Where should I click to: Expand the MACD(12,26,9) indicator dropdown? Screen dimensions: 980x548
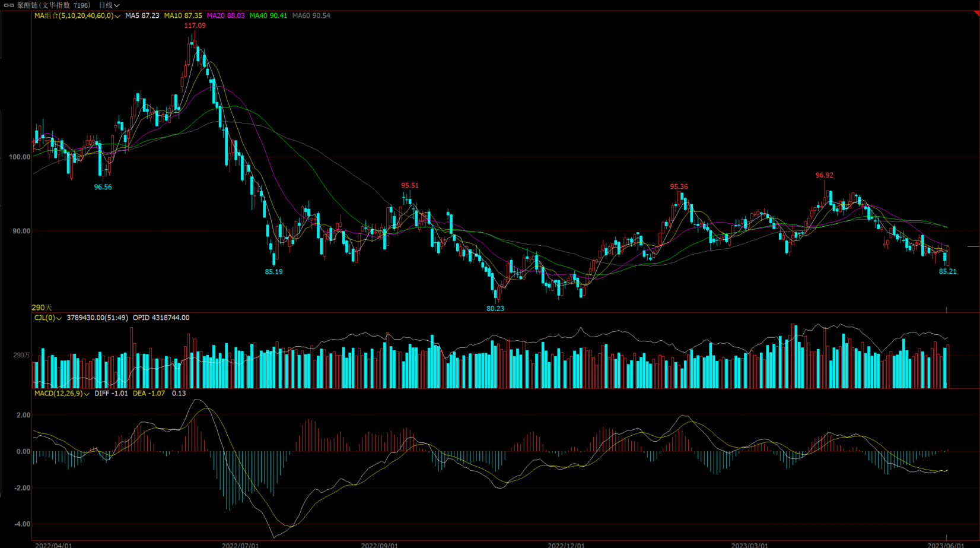(x=62, y=394)
